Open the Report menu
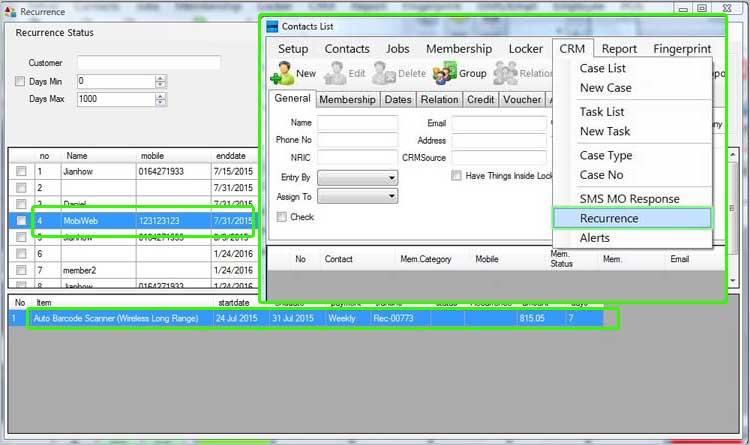 point(619,49)
